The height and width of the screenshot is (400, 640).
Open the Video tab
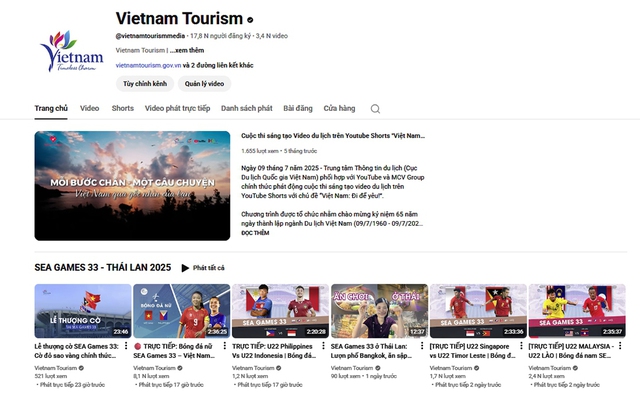tap(89, 108)
